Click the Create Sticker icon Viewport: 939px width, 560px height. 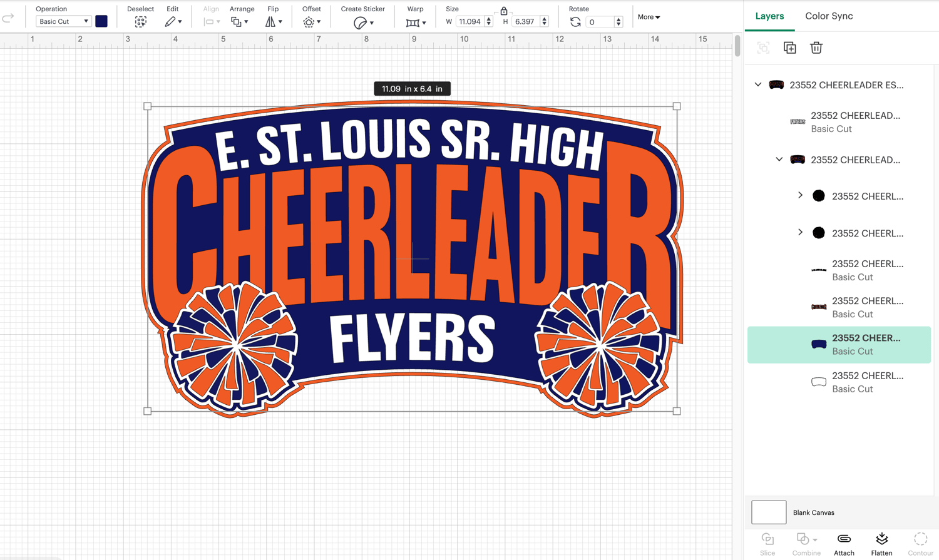tap(360, 23)
